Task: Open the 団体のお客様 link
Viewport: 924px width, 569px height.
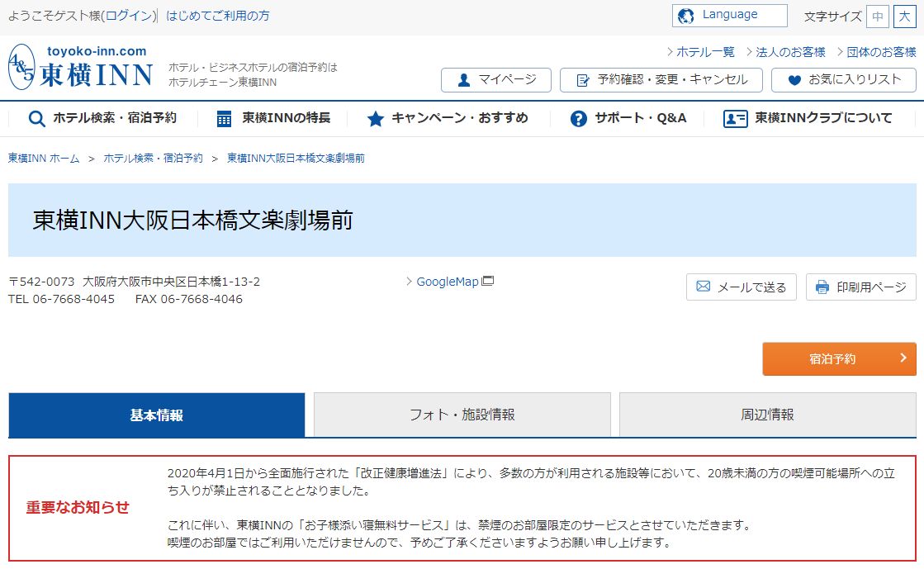Action: point(882,52)
